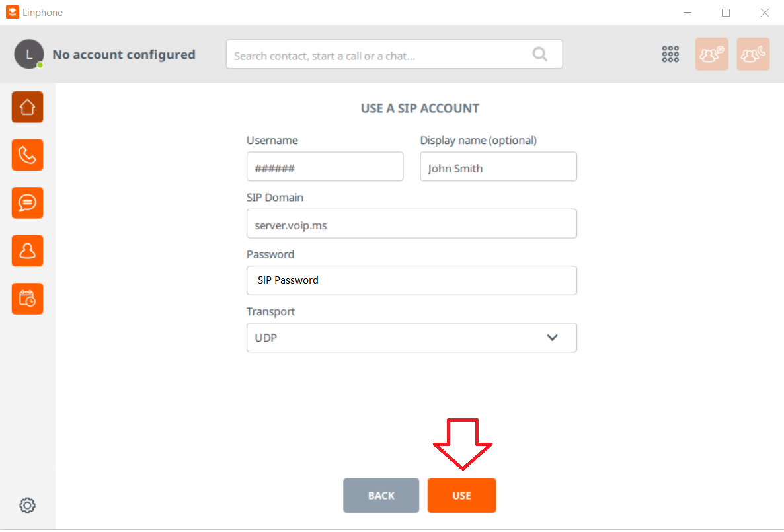The width and height of the screenshot is (784, 532).
Task: Open the Home screen icon in sidebar
Action: coord(28,107)
